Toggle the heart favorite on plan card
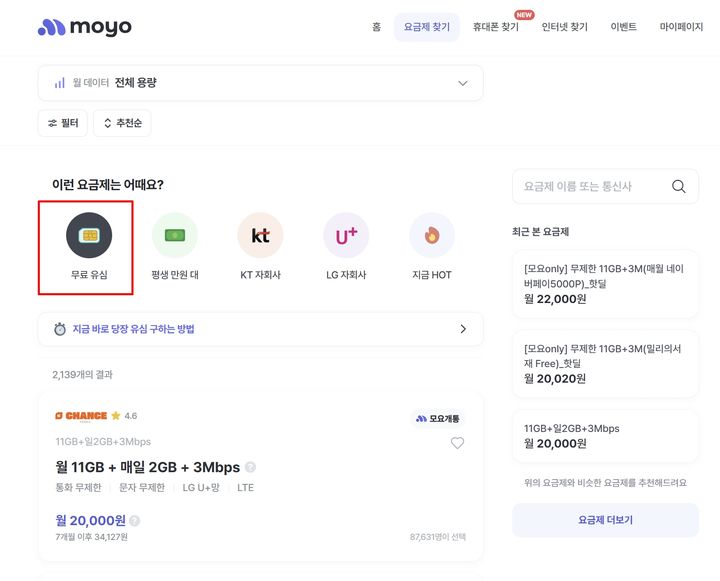The image size is (720, 581). click(x=457, y=443)
